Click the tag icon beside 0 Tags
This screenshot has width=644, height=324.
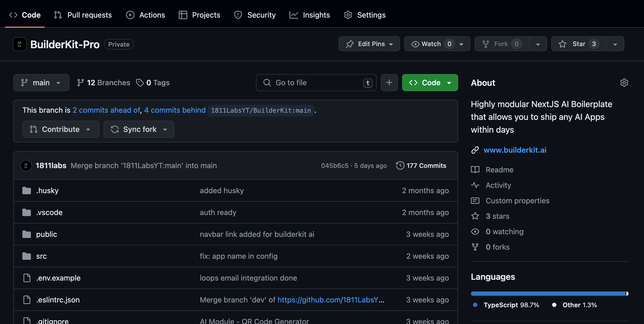(140, 83)
